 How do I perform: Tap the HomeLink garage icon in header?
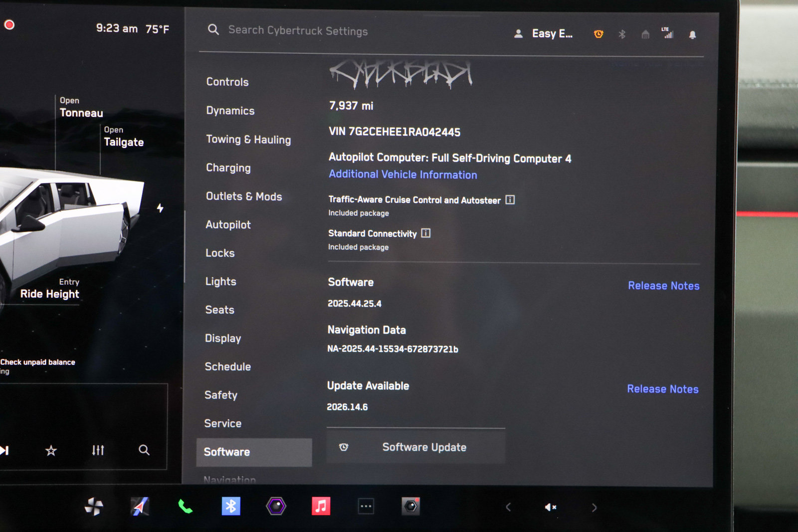(645, 34)
